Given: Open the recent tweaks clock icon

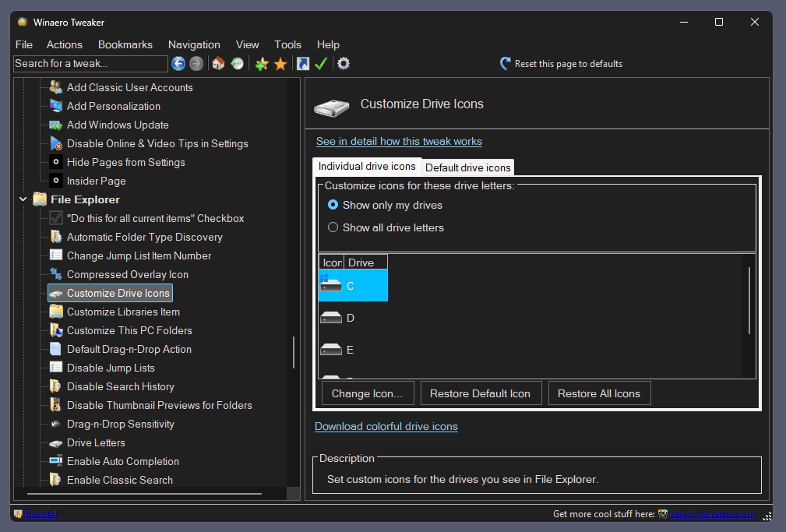Looking at the screenshot, I should pyautogui.click(x=237, y=64).
